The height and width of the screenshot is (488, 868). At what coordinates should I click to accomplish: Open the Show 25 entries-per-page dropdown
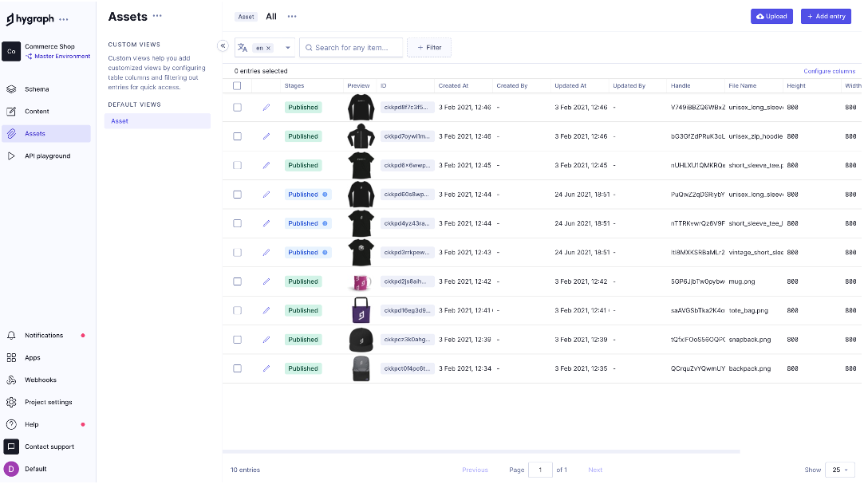[x=840, y=470]
